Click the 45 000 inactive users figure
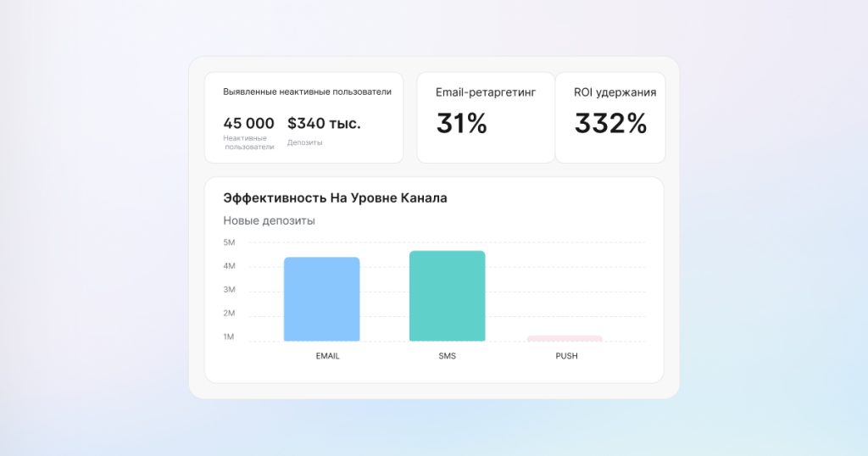Screen dimensions: 868x456 (248, 124)
